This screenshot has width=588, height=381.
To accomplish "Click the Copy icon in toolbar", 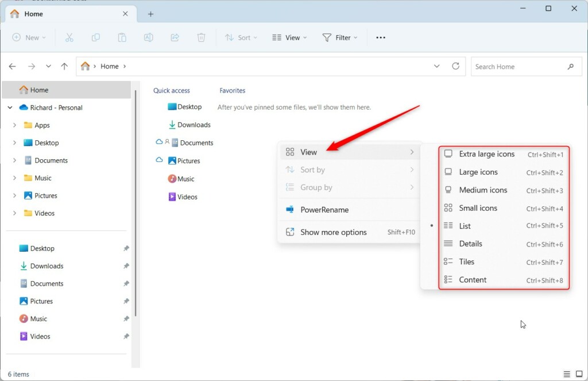I will pos(96,37).
